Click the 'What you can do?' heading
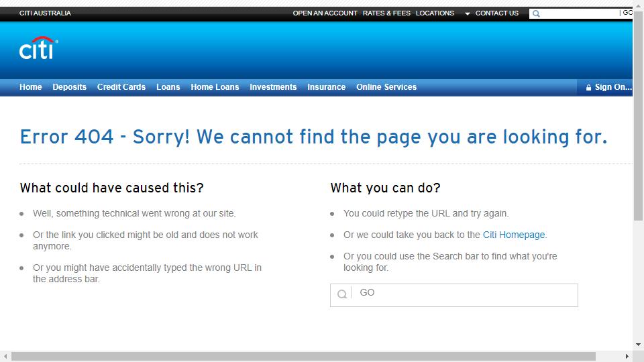 [x=385, y=188]
